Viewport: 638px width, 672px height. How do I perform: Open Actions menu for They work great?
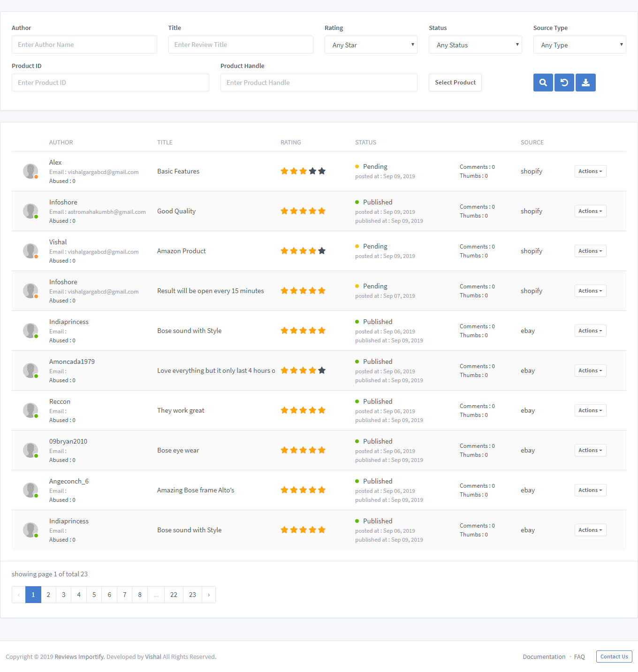(590, 410)
